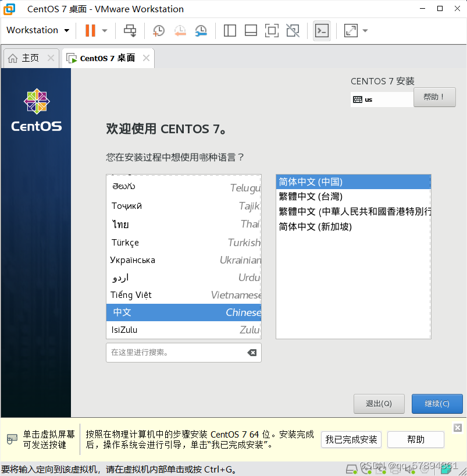Expand the power options dropdown arrow
Viewport: 467px width, 476px height.
pos(105,30)
